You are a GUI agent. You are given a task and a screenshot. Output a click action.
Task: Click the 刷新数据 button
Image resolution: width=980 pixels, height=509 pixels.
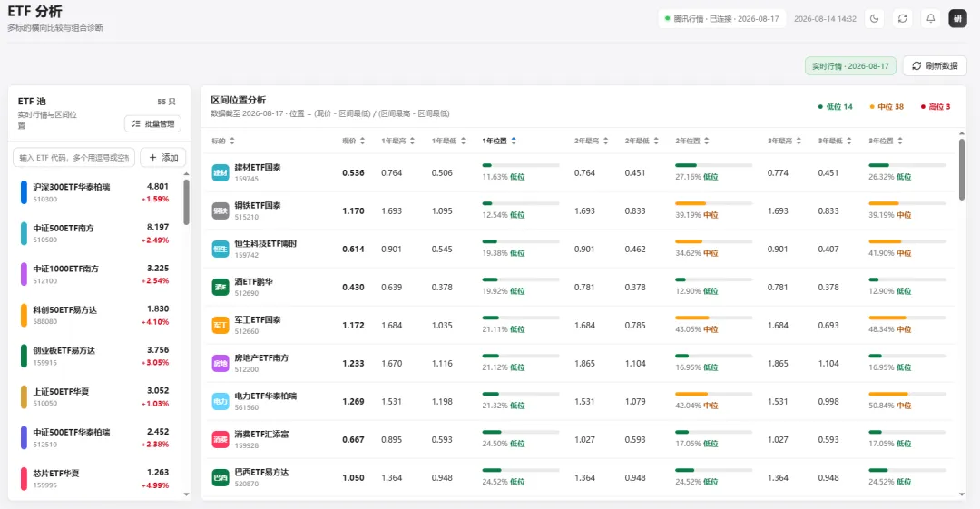935,65
